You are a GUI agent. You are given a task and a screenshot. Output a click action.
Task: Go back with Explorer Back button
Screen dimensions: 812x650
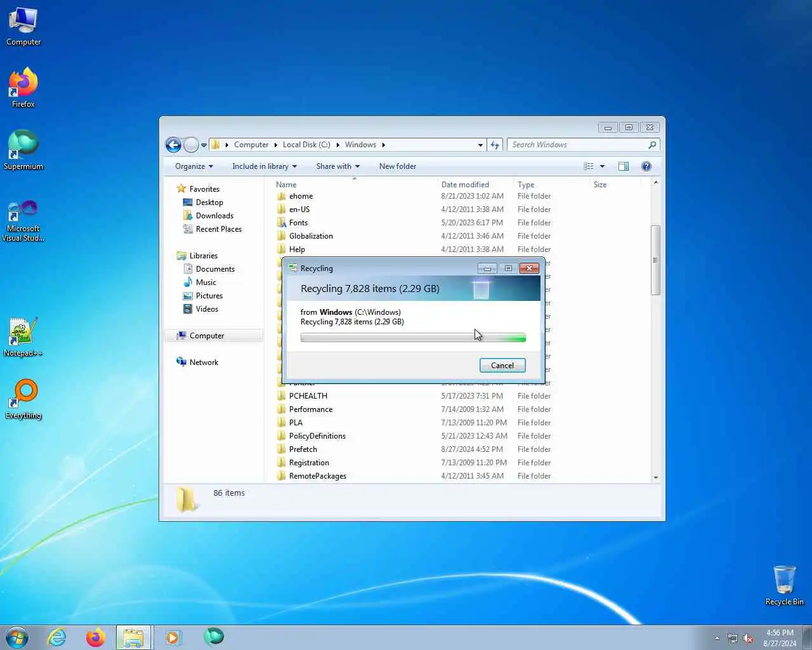pos(173,145)
